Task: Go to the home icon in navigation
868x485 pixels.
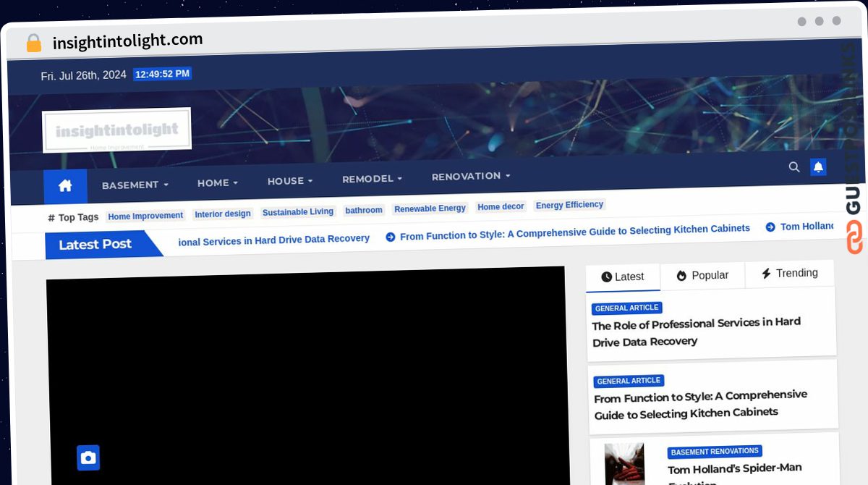Action: pyautogui.click(x=65, y=186)
